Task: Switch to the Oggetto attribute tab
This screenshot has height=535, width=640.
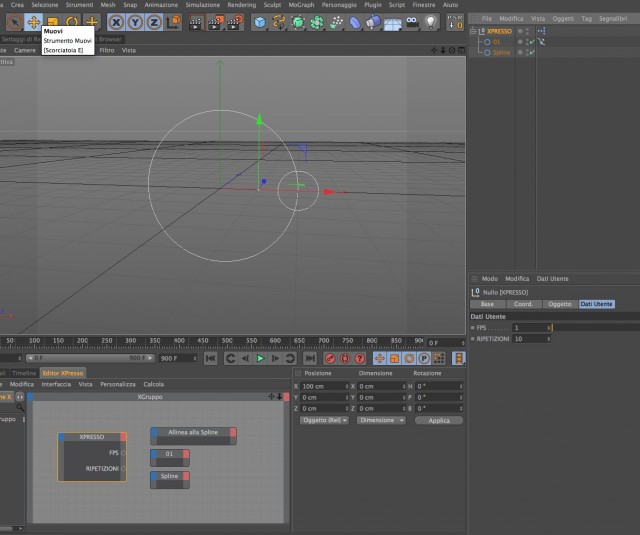Action: point(560,304)
